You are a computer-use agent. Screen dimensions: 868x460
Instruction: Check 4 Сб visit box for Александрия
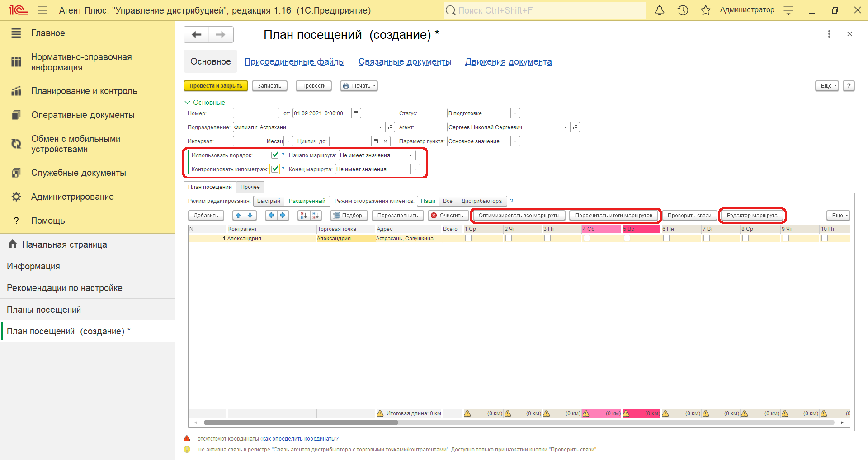(587, 238)
